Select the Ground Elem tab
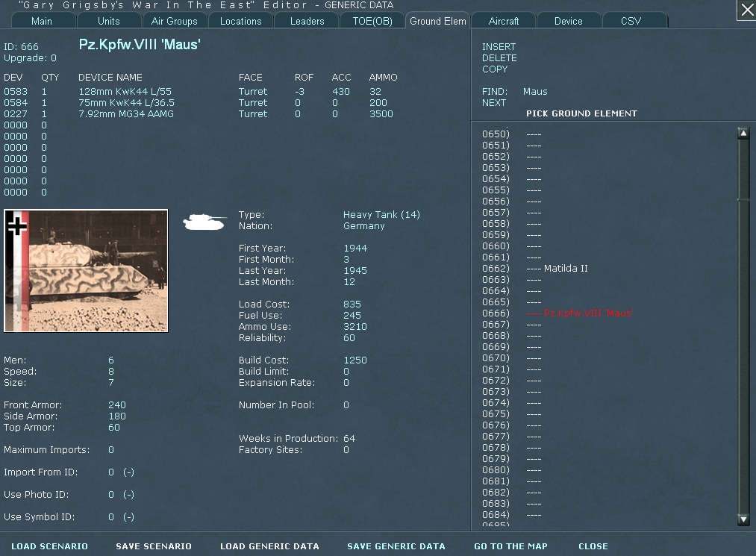The width and height of the screenshot is (756, 556). coord(438,21)
